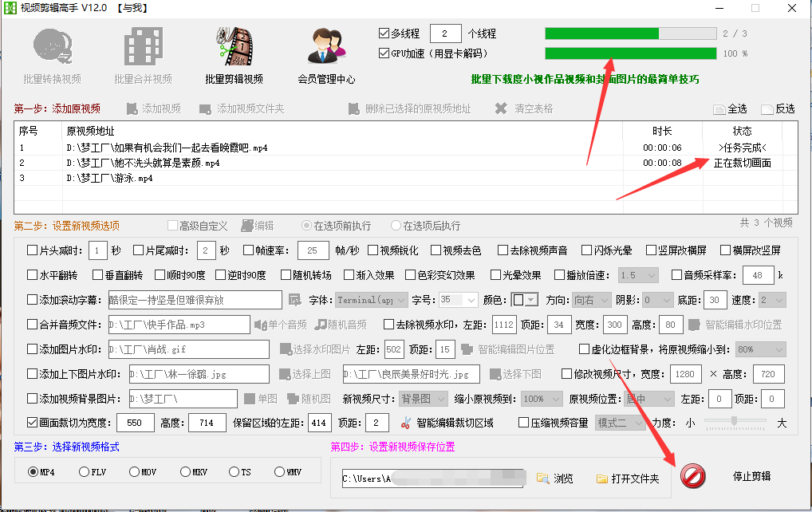Open the 批量合并视频 building icon
812x512 pixels.
click(144, 46)
